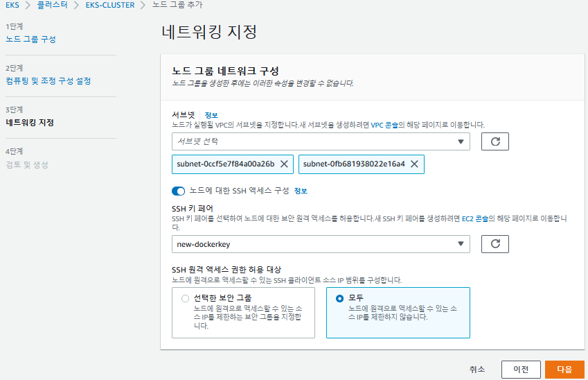Remove subnet-0ccf5e7f84a00a26b chip
Screen dimensions: 588x380
(284, 164)
